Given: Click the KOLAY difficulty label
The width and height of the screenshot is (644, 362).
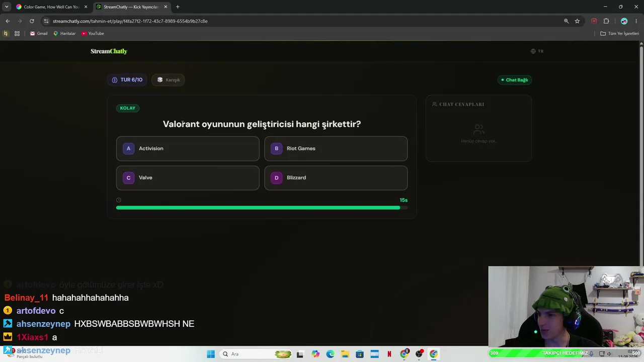Looking at the screenshot, I should pos(128,108).
